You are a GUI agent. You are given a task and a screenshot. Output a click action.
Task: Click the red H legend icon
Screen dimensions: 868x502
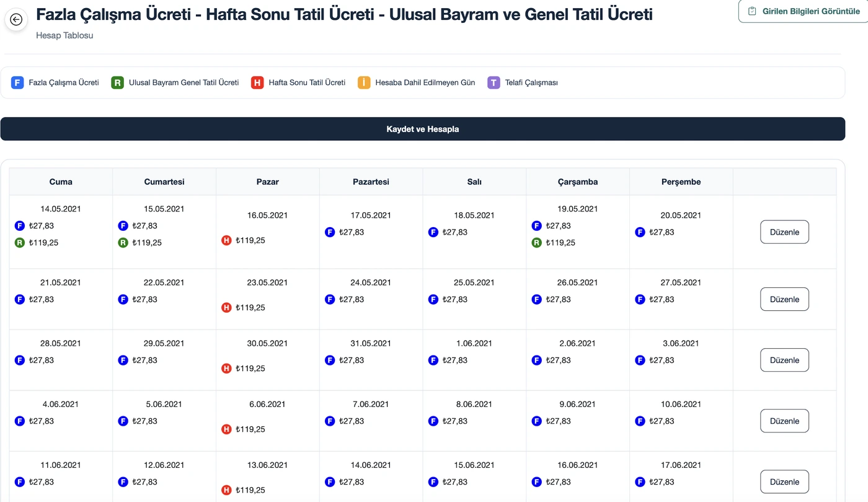tap(257, 83)
